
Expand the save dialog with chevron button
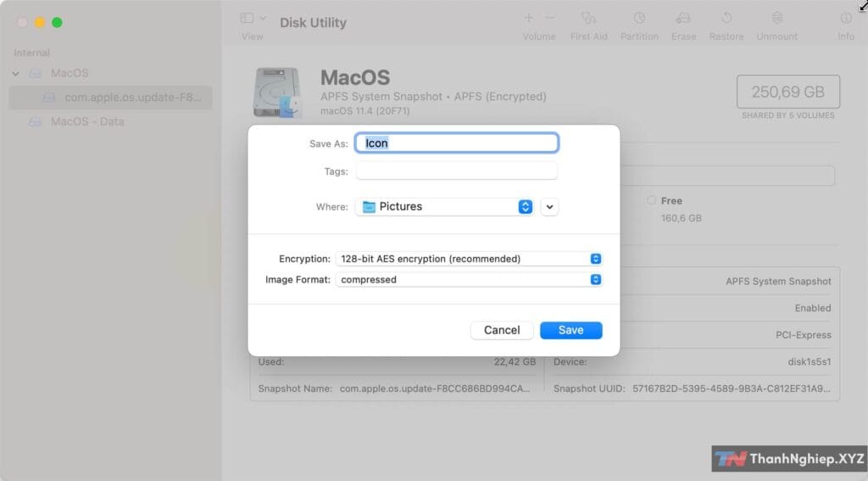pyautogui.click(x=549, y=207)
